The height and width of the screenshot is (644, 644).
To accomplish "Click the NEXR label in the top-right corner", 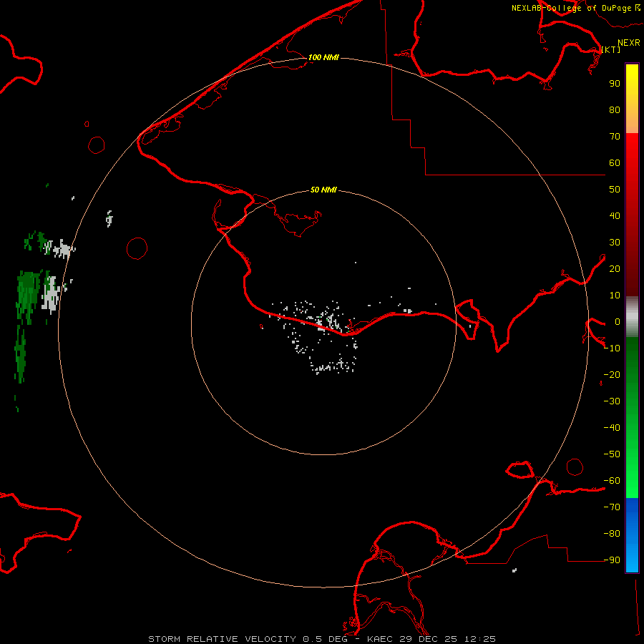I will (x=629, y=43).
